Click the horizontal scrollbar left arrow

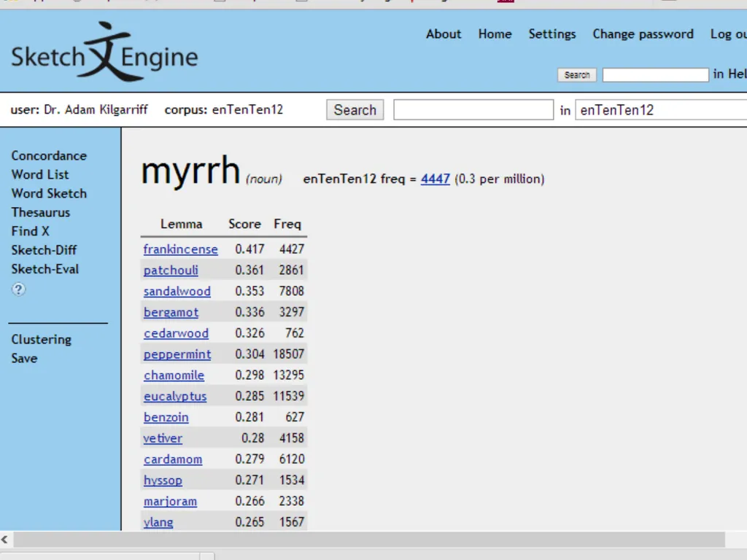coord(5,540)
